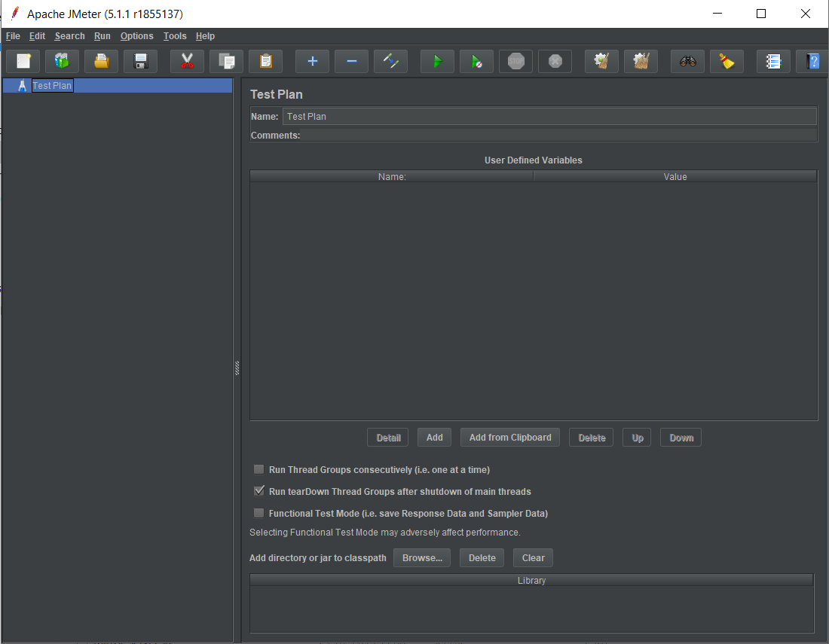The width and height of the screenshot is (829, 644).
Task: Select the Test Plan tree node
Action: point(118,86)
